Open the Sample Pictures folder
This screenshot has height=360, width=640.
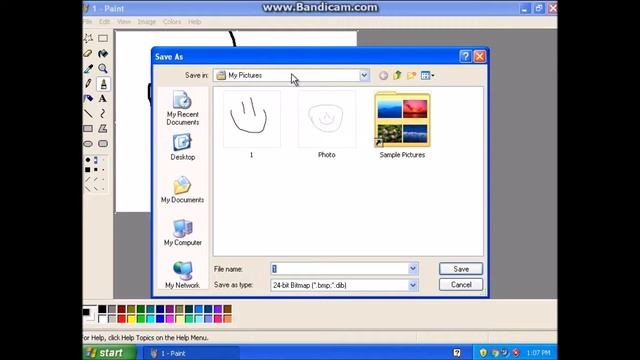402,124
